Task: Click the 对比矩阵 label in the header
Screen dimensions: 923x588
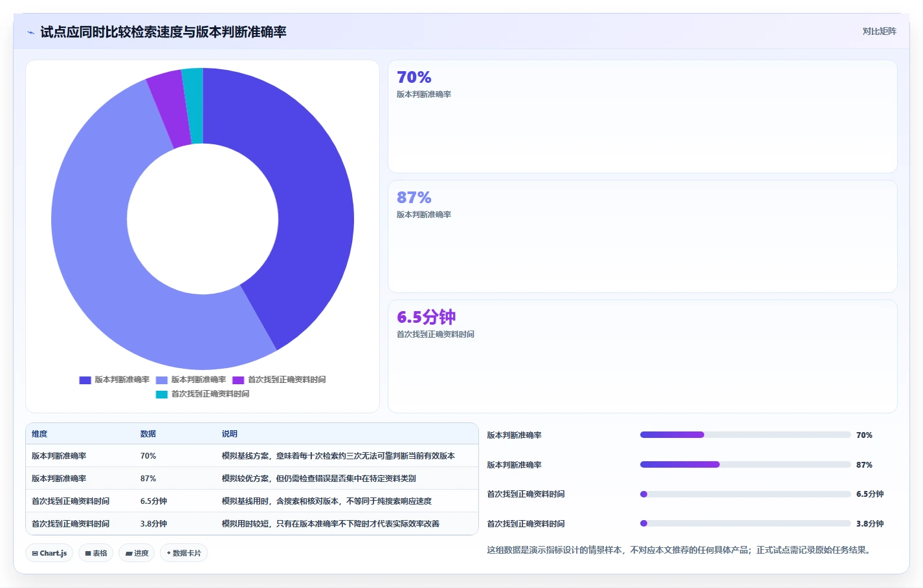Action: [879, 31]
